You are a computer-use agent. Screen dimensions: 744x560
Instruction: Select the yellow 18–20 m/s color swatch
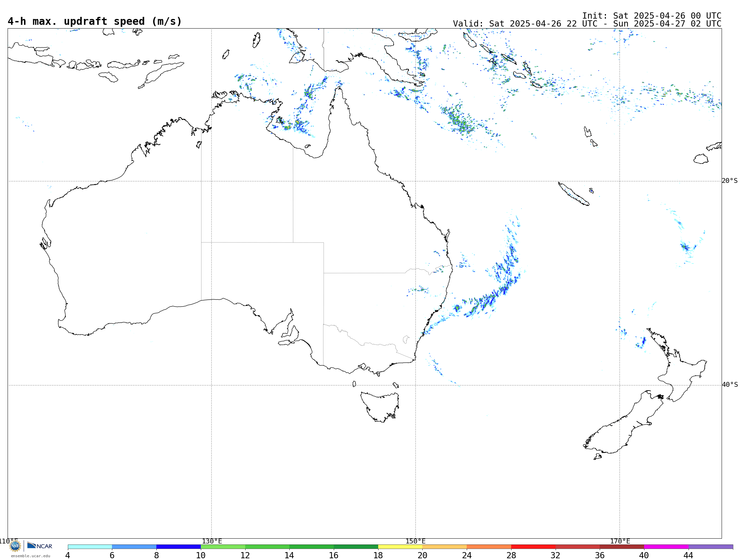click(x=400, y=547)
